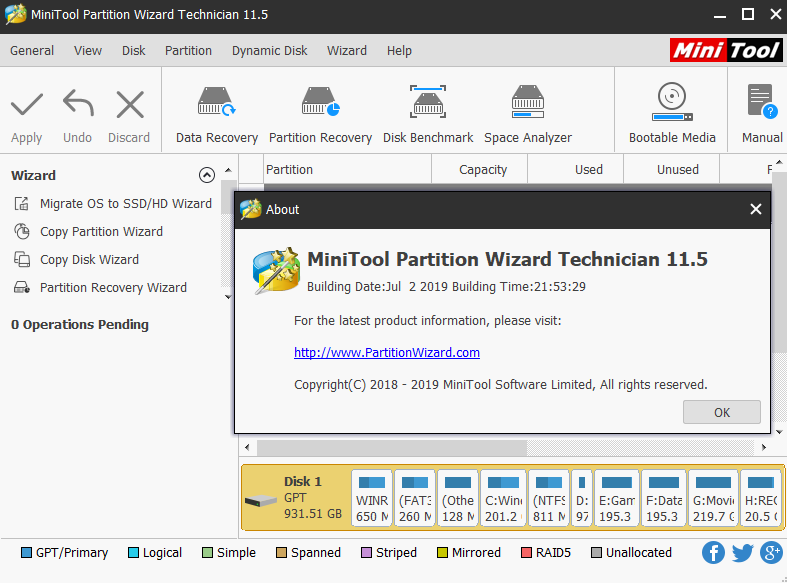This screenshot has height=583, width=787.
Task: Click the sidebar scroll down arrow
Action: pyautogui.click(x=228, y=297)
